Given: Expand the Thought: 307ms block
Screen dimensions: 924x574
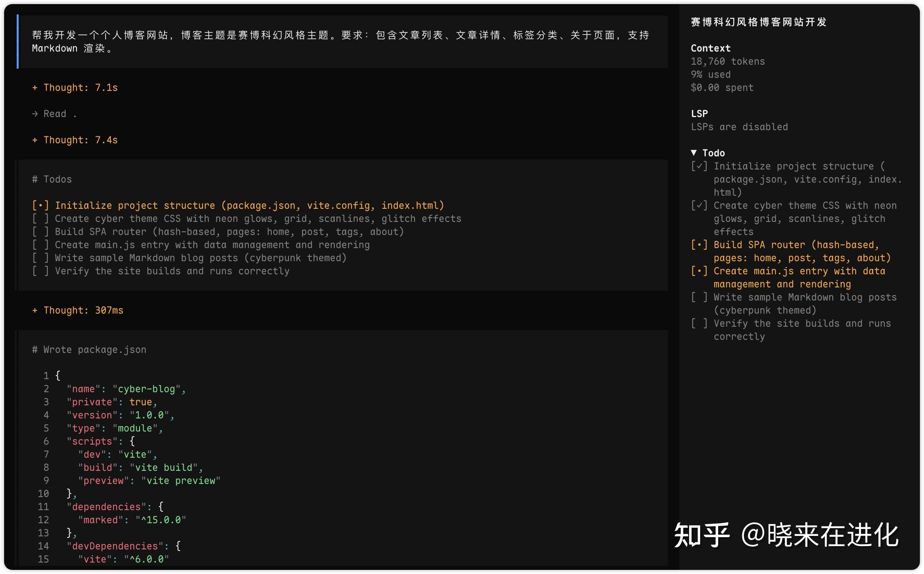Looking at the screenshot, I should (78, 310).
